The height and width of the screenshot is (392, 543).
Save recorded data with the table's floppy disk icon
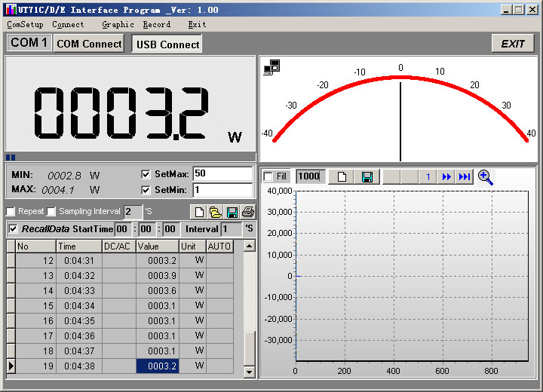pos(232,212)
